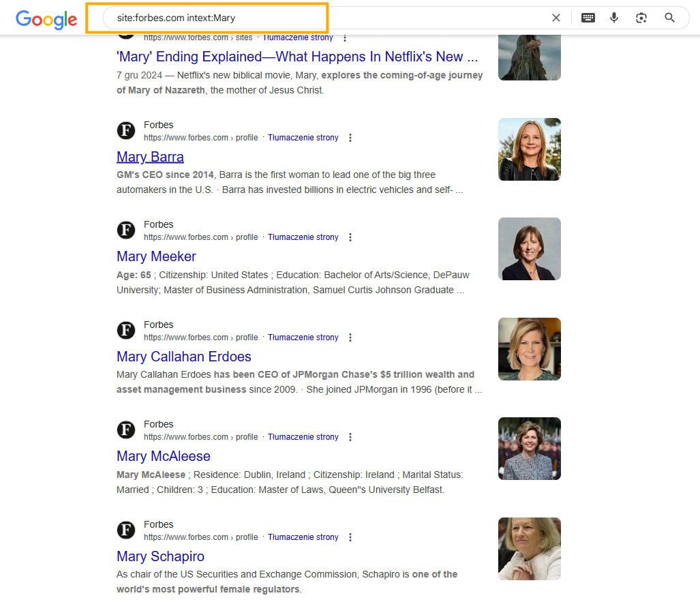Click Forbes favicon beside Mary McAleese result
Image resolution: width=700 pixels, height=615 pixels.
coord(126,430)
